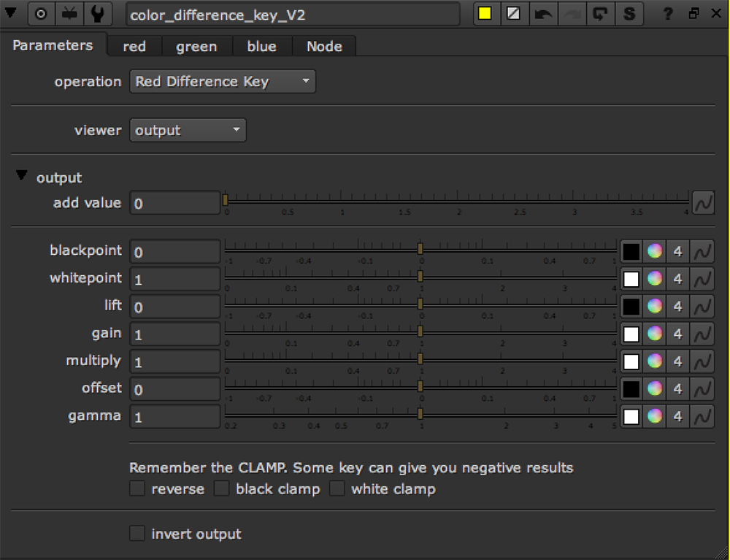
Task: Open the help question mark icon
Action: click(667, 14)
